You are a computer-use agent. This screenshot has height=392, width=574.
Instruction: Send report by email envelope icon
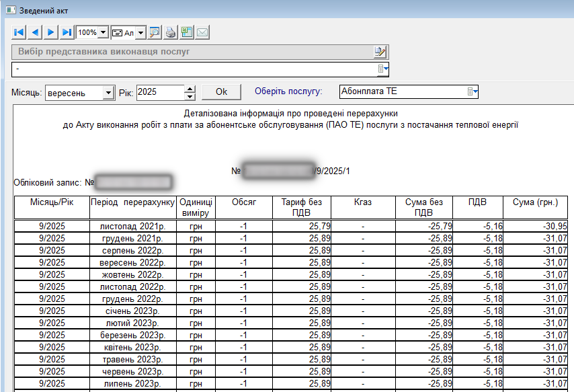[202, 32]
